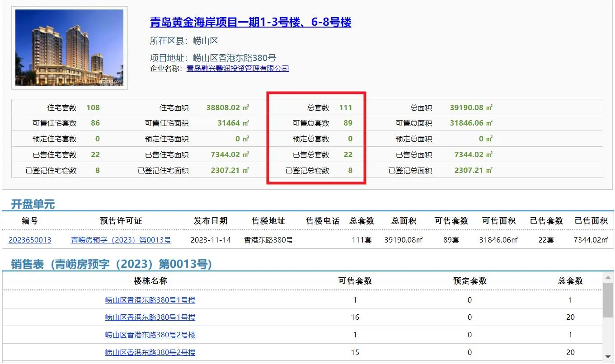
Task: Click the 可售总套数 label
Action: pos(311,123)
